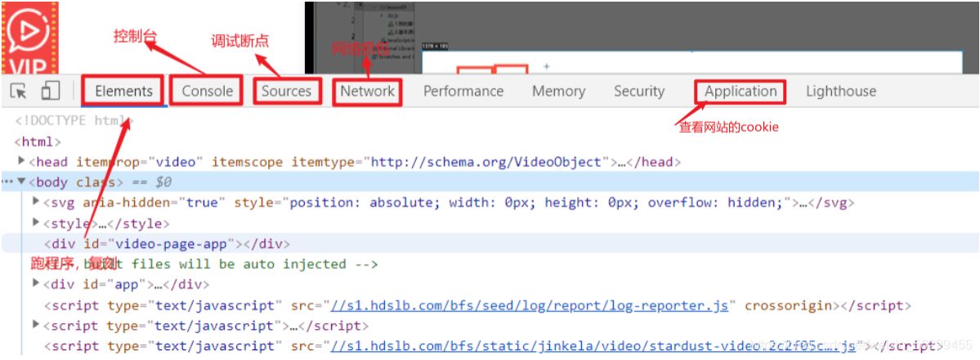Open the stardust-video script link
The width and height of the screenshot is (980, 360).
(x=593, y=345)
